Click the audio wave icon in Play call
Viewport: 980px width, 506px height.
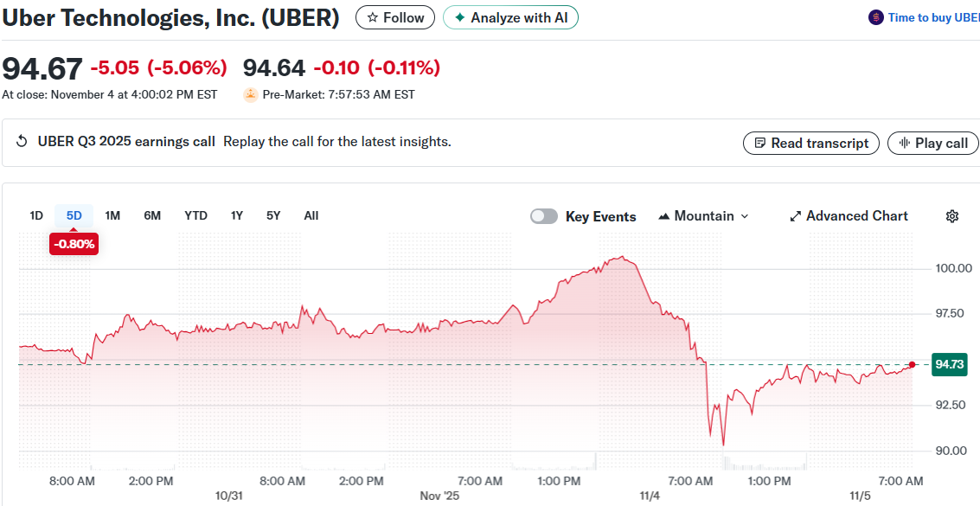pyautogui.click(x=905, y=144)
